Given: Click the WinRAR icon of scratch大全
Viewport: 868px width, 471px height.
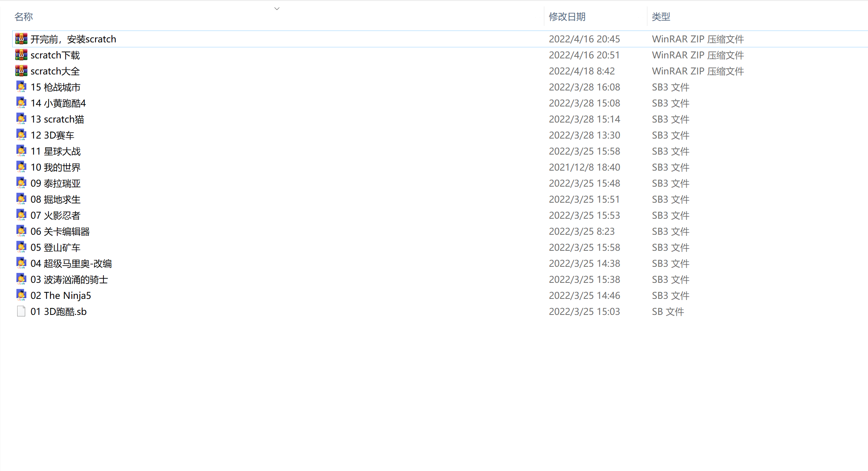Looking at the screenshot, I should pyautogui.click(x=21, y=71).
